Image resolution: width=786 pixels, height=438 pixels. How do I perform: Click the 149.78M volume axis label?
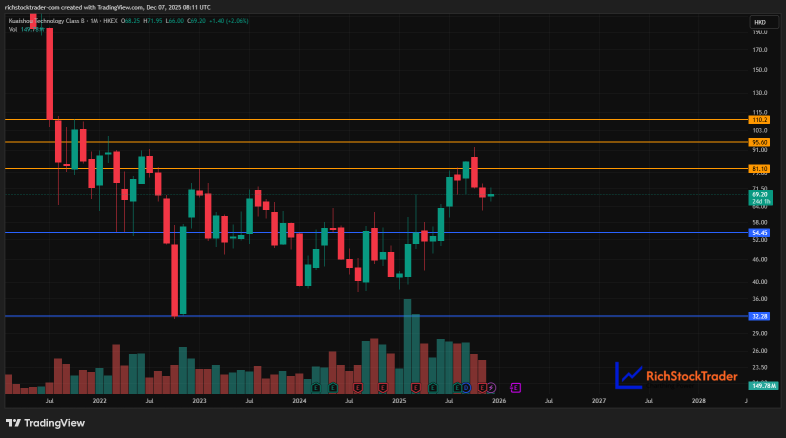pyautogui.click(x=763, y=385)
